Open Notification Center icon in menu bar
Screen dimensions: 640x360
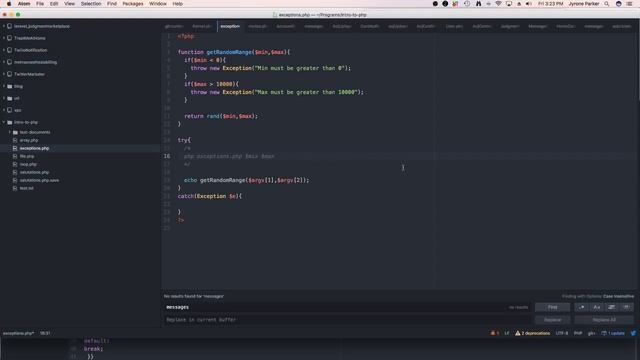click(x=629, y=4)
